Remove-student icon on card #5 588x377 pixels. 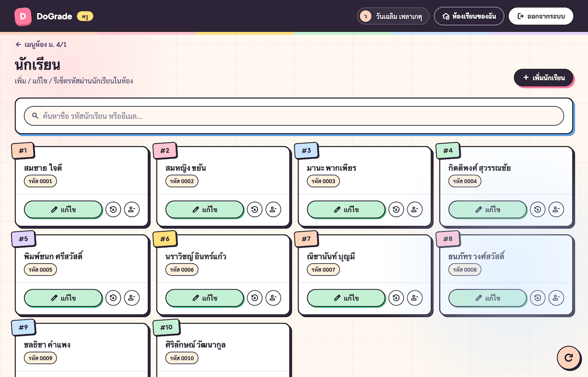pos(132,298)
